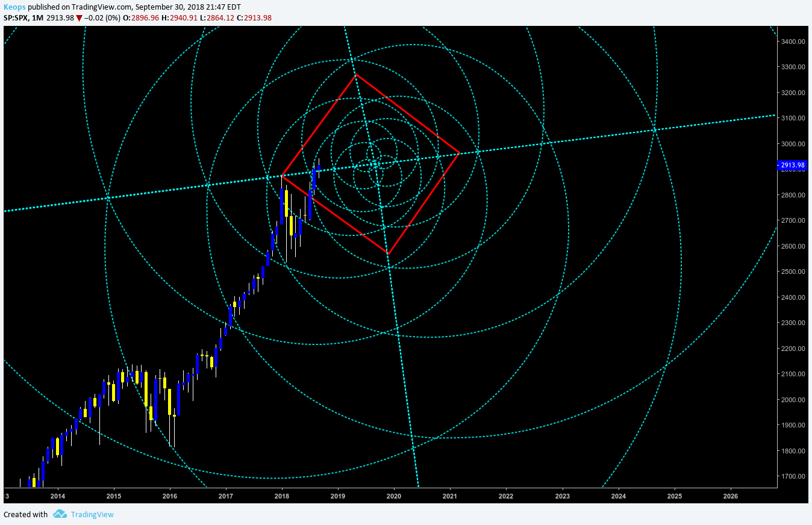The image size is (812, 525).
Task: Open the TradingView link in the footer
Action: click(x=92, y=514)
